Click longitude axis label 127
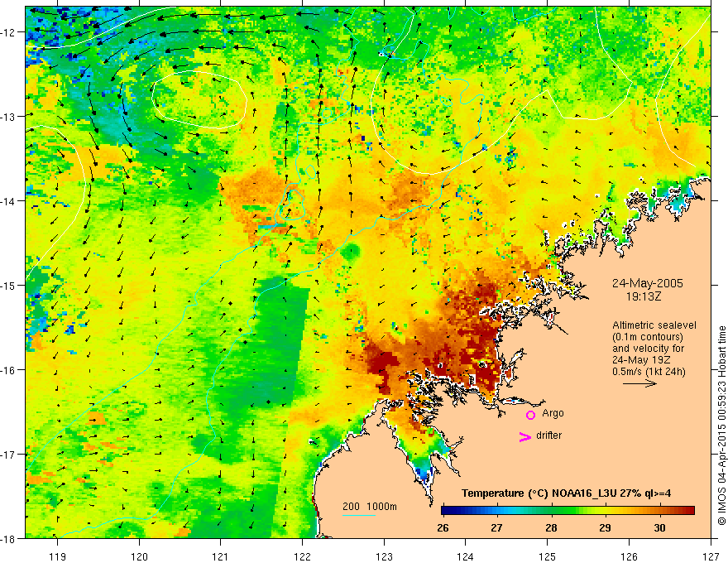 [711, 556]
